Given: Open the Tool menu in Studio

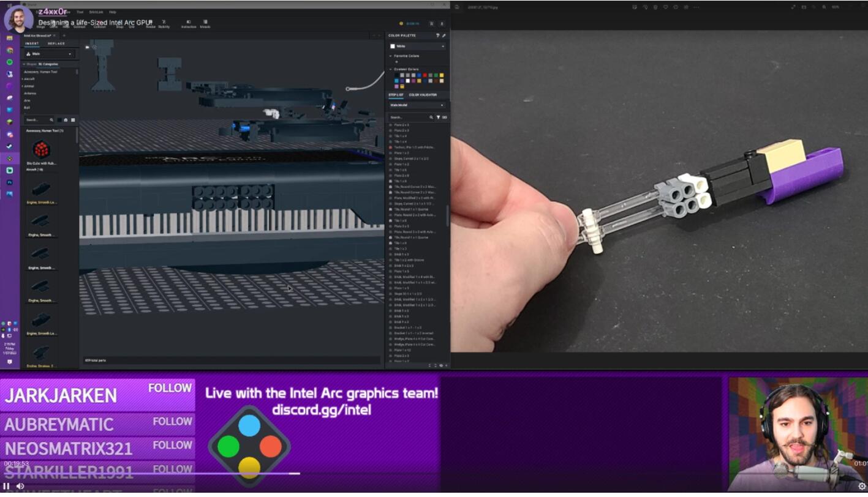Looking at the screenshot, I should pos(80,12).
